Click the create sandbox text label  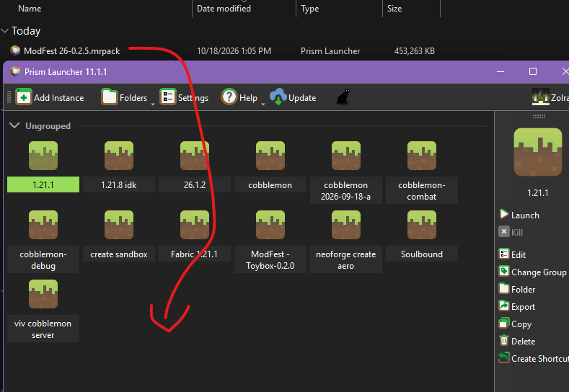coord(119,254)
